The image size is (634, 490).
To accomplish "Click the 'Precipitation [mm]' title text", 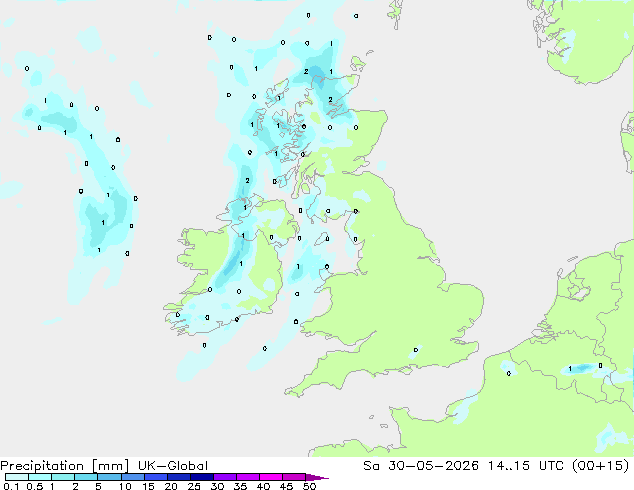I will click(x=65, y=466).
